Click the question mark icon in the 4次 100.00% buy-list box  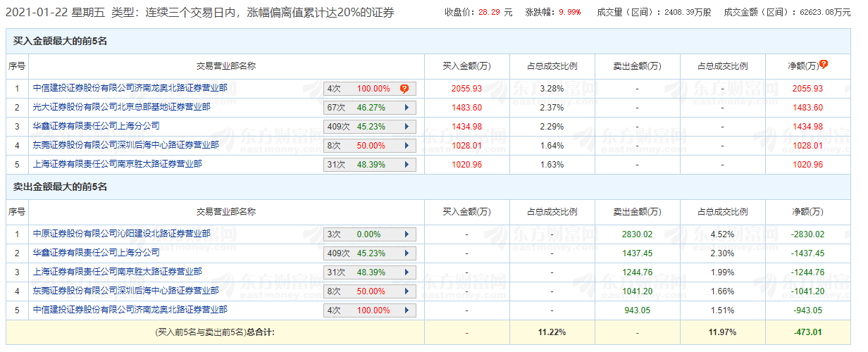pyautogui.click(x=404, y=89)
